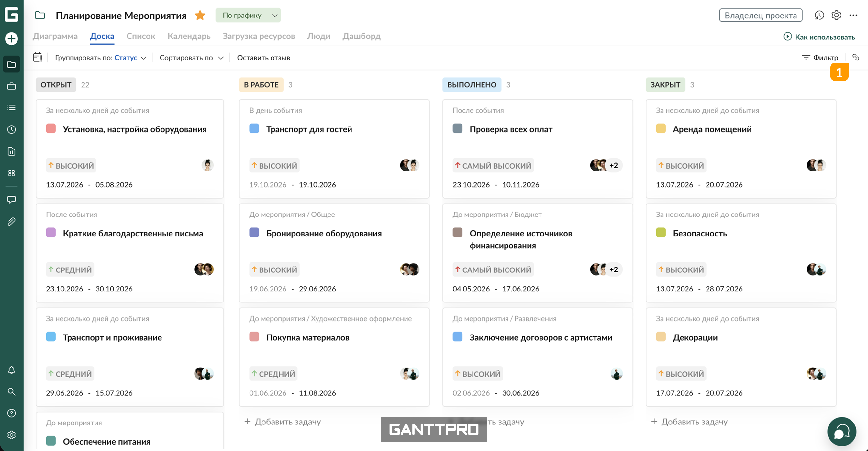
Task: Switch to the Календарь tab
Action: [189, 36]
